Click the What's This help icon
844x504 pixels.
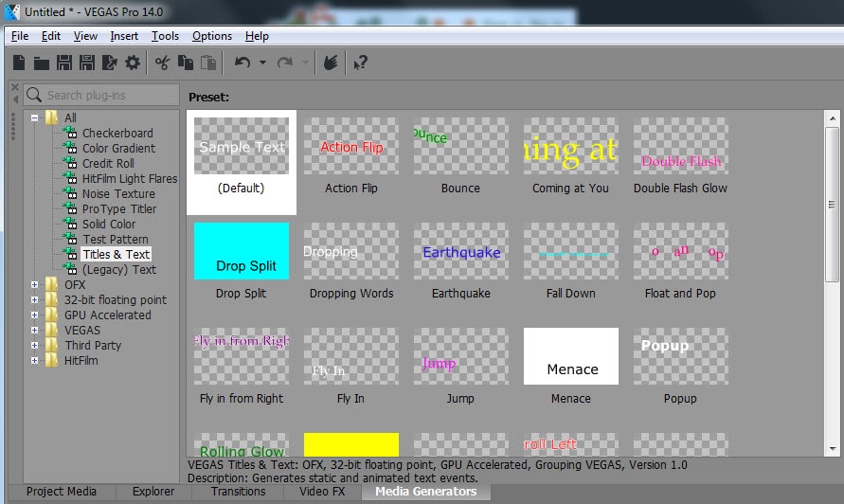360,63
